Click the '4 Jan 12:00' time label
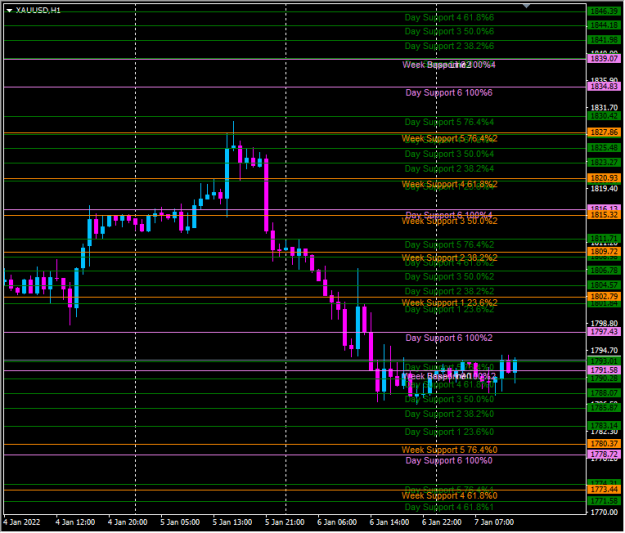625x533 pixels. point(75,522)
